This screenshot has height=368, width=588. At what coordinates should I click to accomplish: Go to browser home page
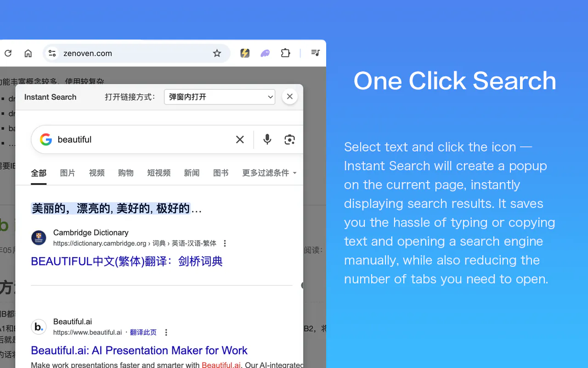tap(28, 53)
